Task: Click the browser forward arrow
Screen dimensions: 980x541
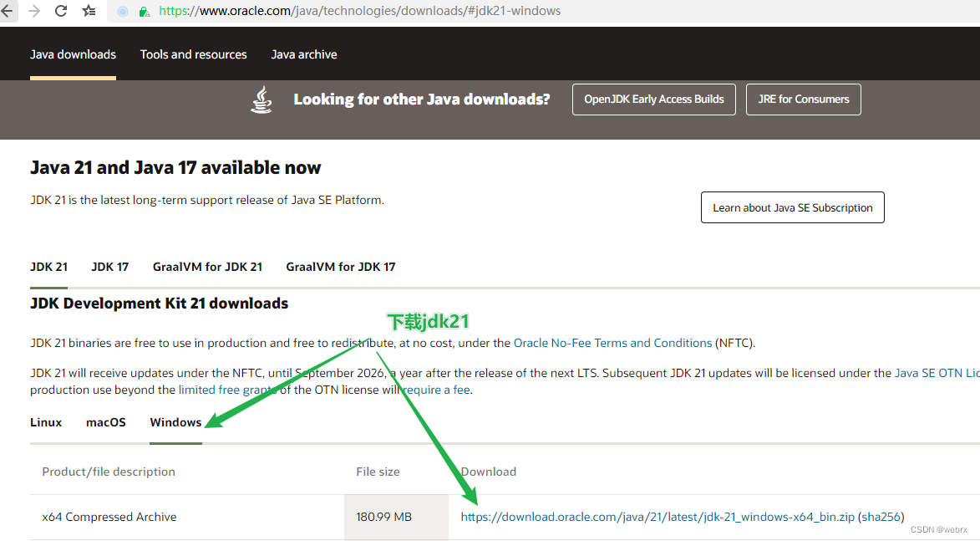Action: coord(34,11)
